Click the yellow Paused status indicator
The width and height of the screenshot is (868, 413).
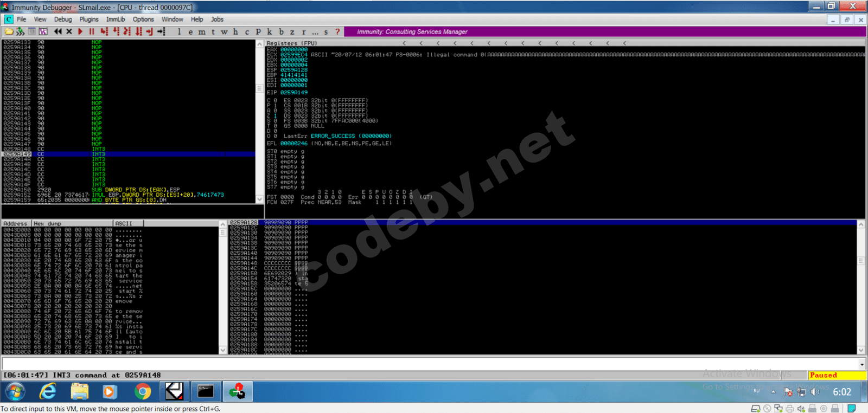pos(837,375)
